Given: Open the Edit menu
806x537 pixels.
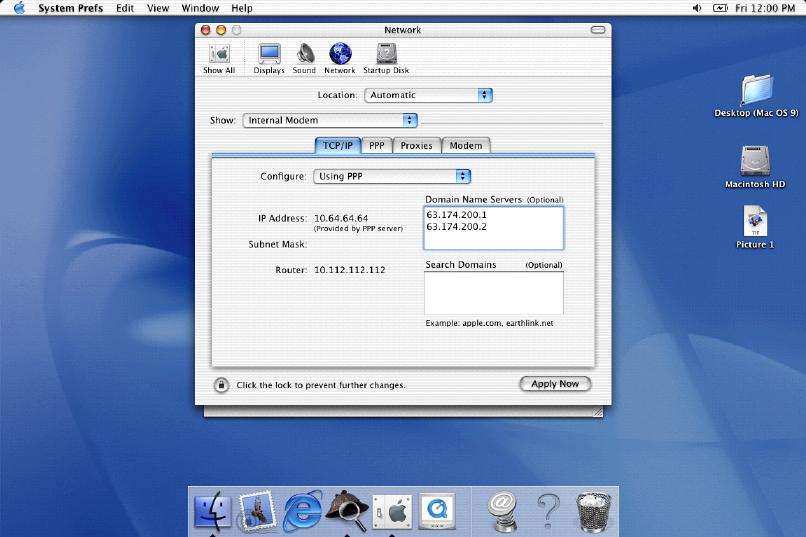Looking at the screenshot, I should pos(125,8).
